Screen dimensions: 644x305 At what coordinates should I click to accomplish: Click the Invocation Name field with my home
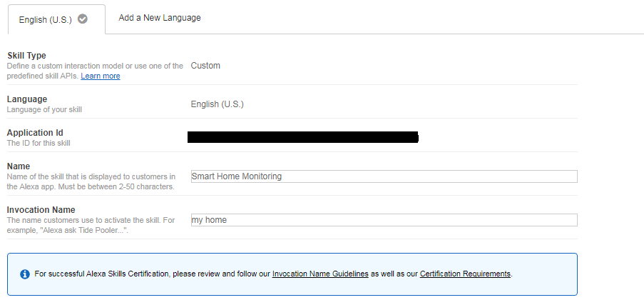click(384, 220)
